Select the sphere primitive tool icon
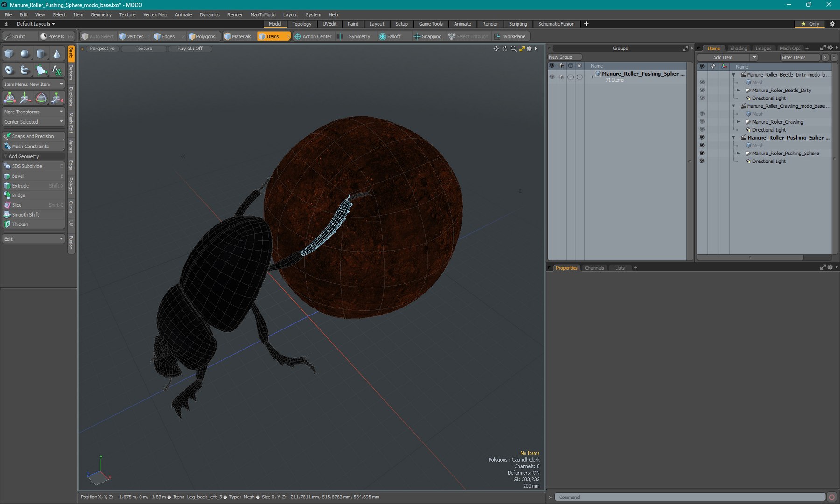This screenshot has height=504, width=840. coord(25,54)
